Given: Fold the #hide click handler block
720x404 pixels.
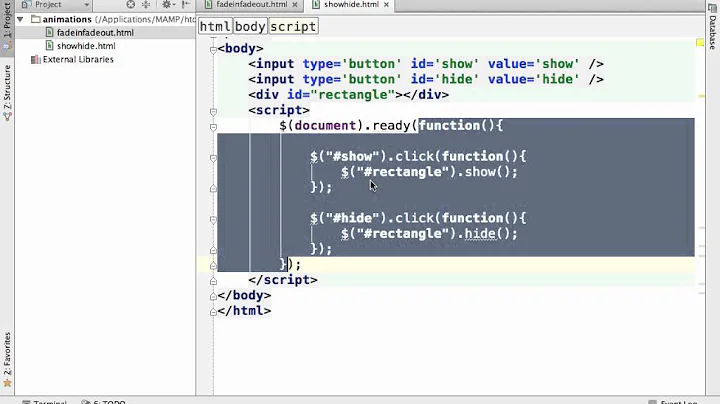Looking at the screenshot, I should tap(213, 219).
